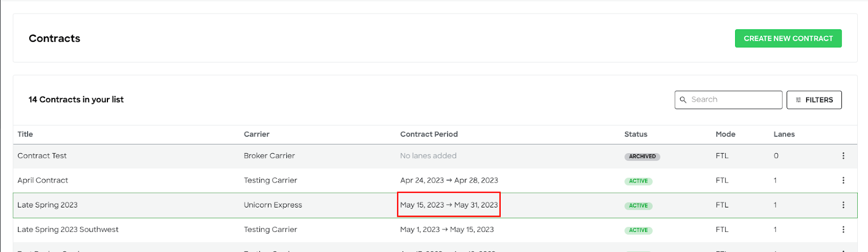Focus the contracts Search field

coord(729,100)
